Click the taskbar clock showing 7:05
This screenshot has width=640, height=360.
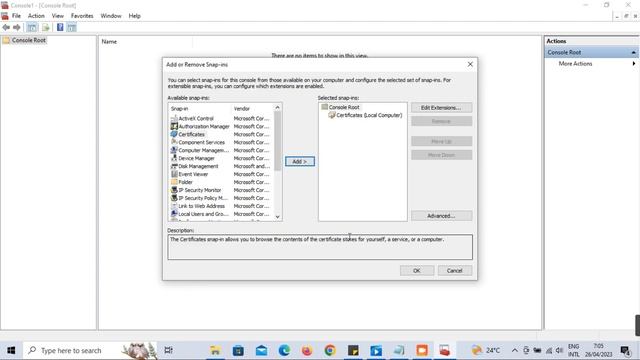[598, 350]
